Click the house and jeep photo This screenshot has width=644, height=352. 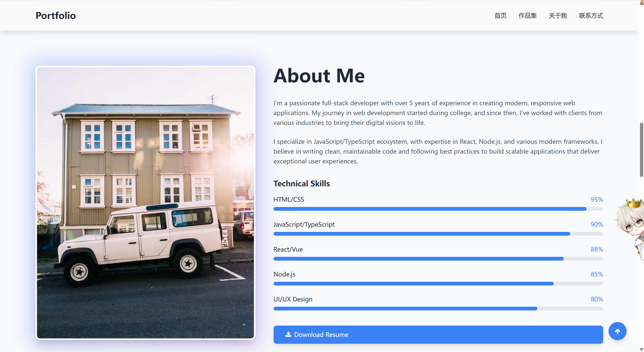tap(145, 203)
